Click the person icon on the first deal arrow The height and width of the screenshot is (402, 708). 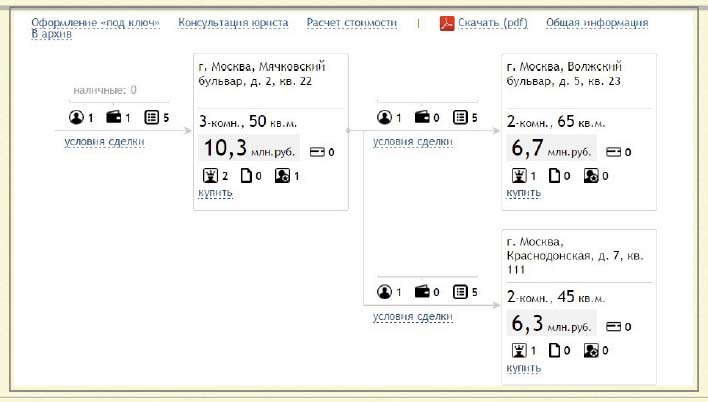[76, 117]
